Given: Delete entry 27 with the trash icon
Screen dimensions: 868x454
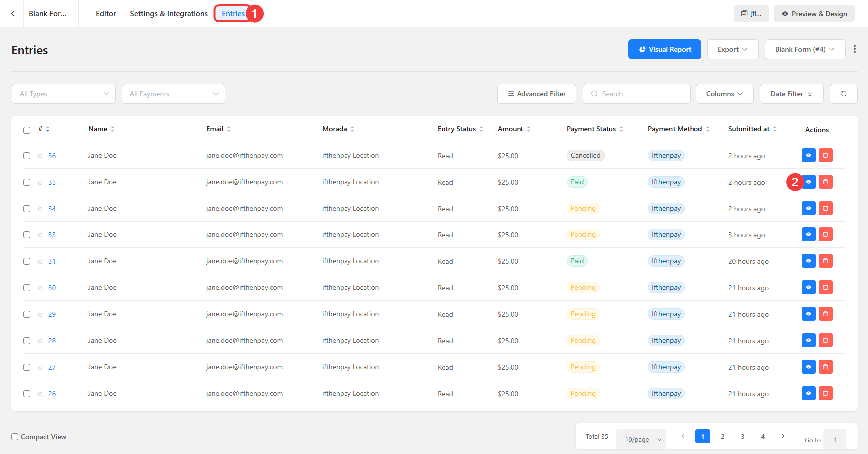Looking at the screenshot, I should [x=825, y=367].
